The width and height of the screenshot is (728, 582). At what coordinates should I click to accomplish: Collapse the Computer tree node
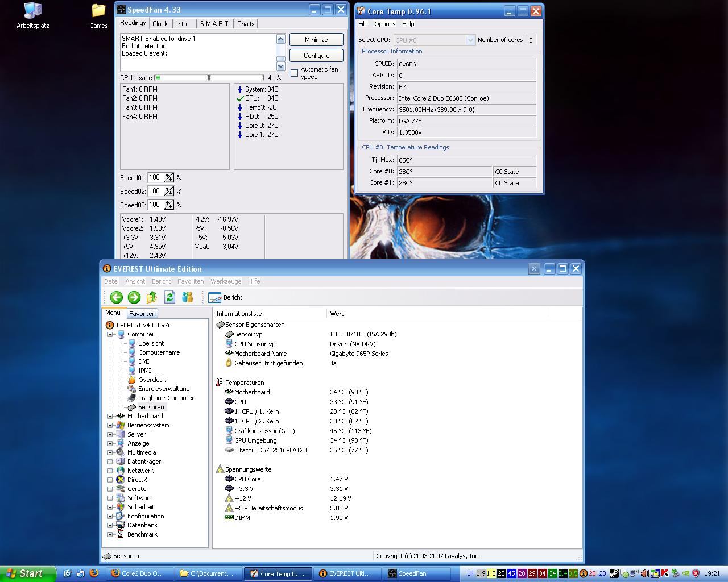click(x=110, y=334)
